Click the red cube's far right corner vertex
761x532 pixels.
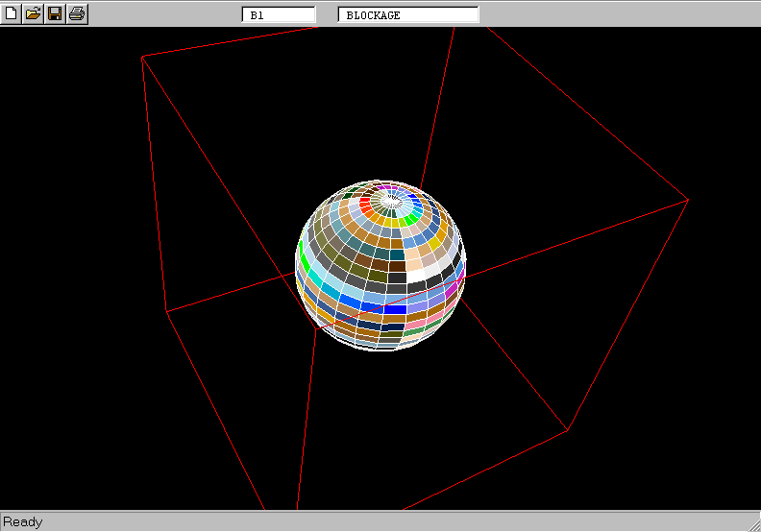[688, 200]
